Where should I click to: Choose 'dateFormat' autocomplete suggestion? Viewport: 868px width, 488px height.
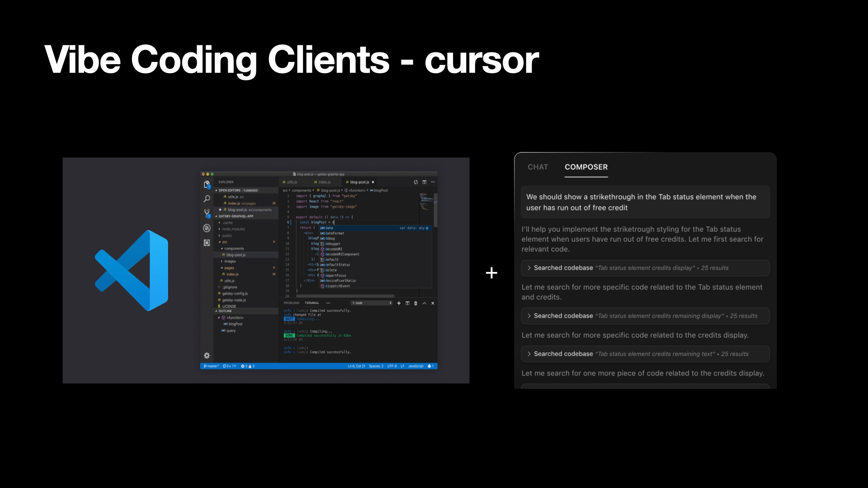(x=375, y=233)
